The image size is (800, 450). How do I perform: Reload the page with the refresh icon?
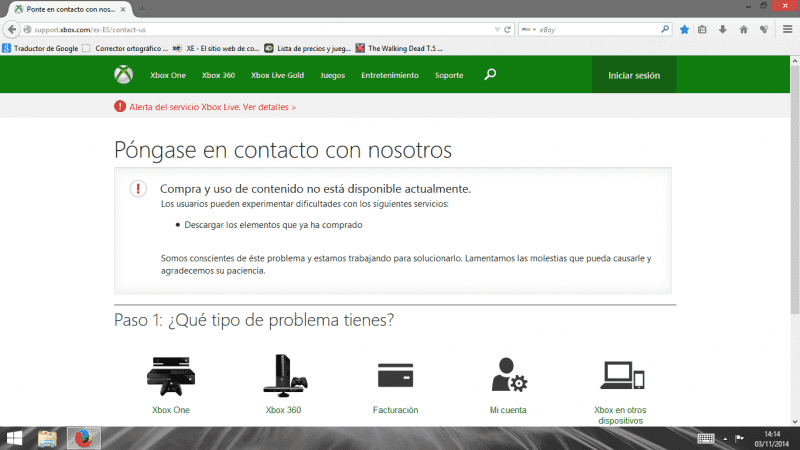507,30
